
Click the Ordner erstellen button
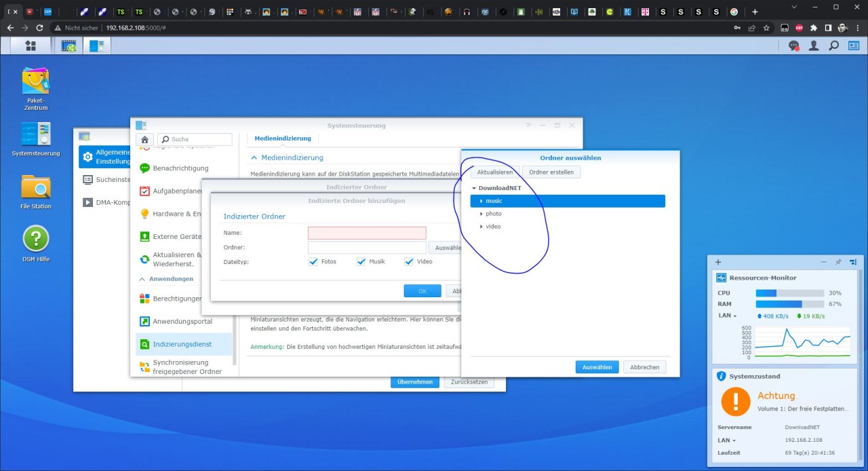(x=551, y=172)
